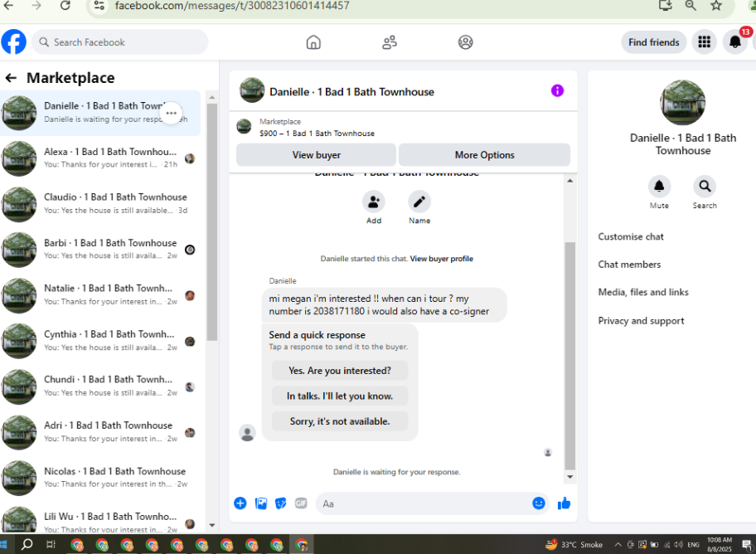Send a thumbs-up like
756x554 pixels.
tap(565, 503)
